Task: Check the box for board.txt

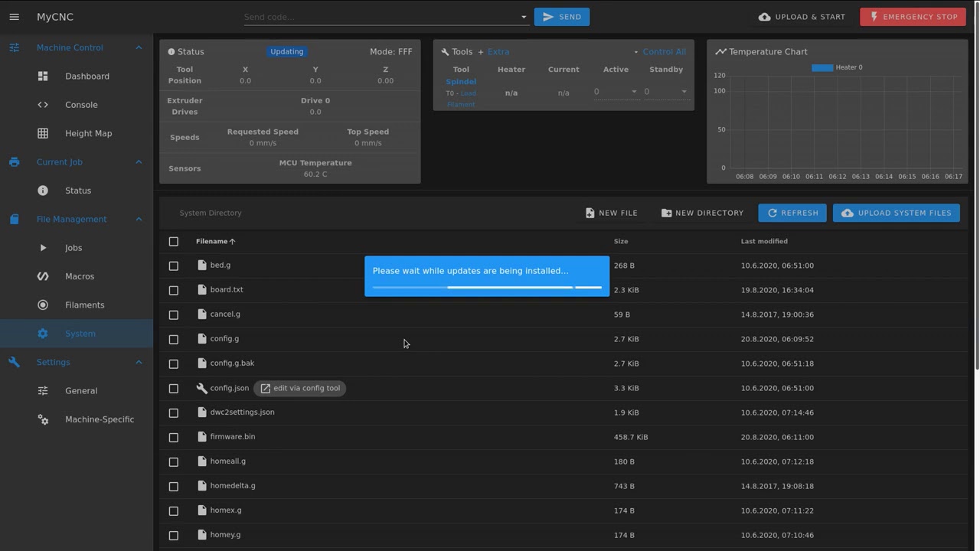Action: (174, 290)
